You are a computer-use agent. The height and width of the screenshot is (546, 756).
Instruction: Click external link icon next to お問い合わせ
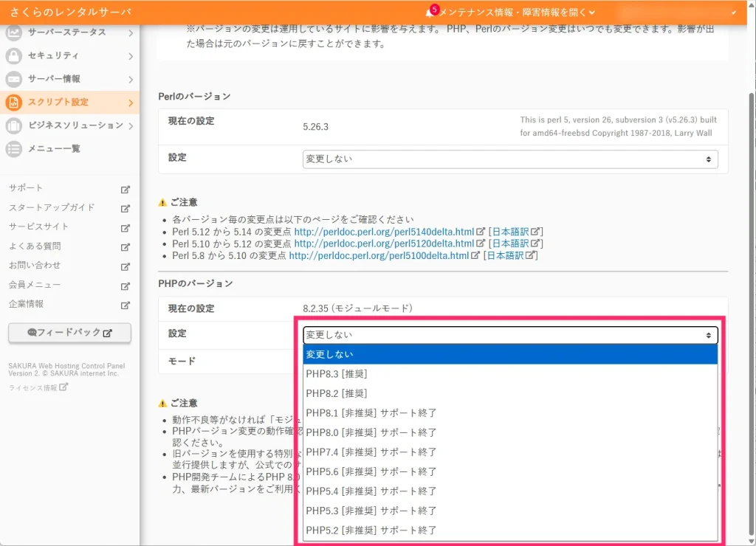pyautogui.click(x=126, y=266)
